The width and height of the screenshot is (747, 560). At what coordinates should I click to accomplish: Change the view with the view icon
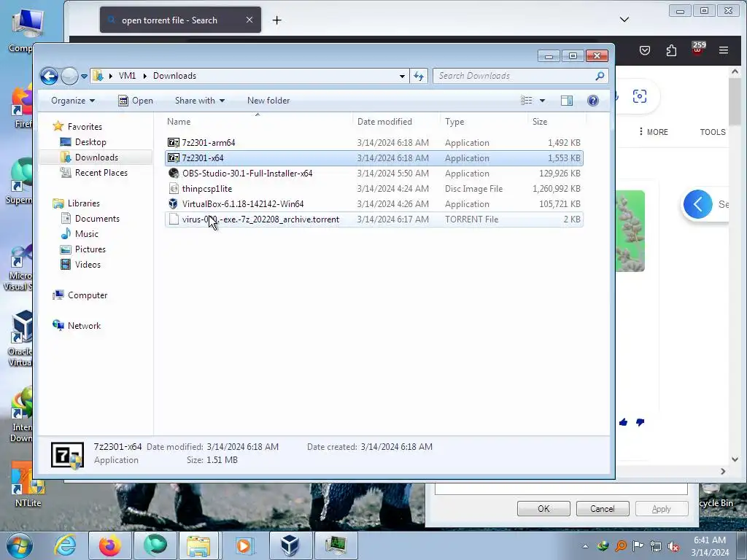pos(527,101)
